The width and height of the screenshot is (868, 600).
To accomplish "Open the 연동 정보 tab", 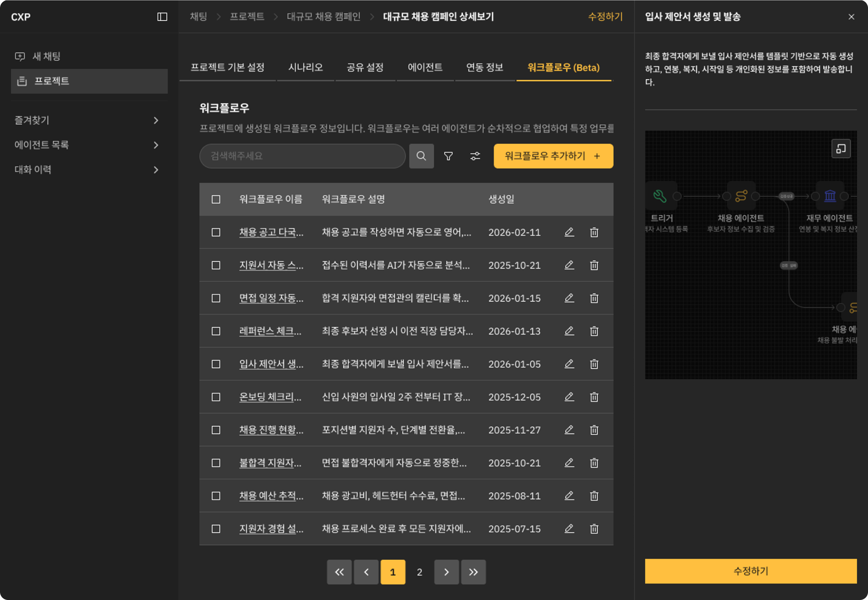I will coord(485,68).
